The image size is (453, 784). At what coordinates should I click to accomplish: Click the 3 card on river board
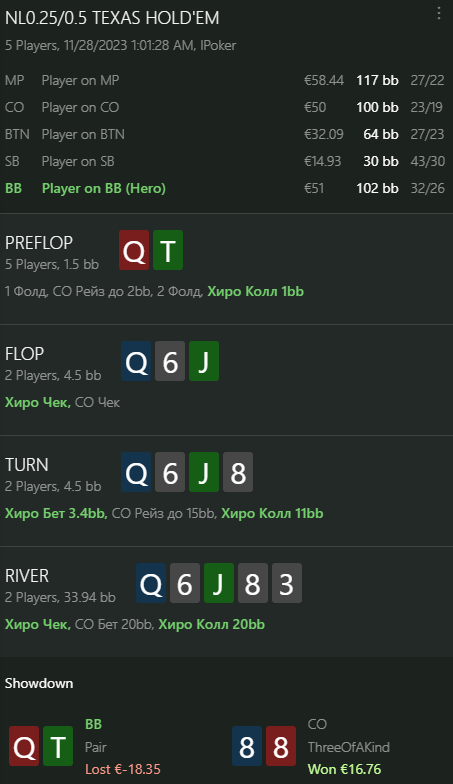[x=287, y=583]
